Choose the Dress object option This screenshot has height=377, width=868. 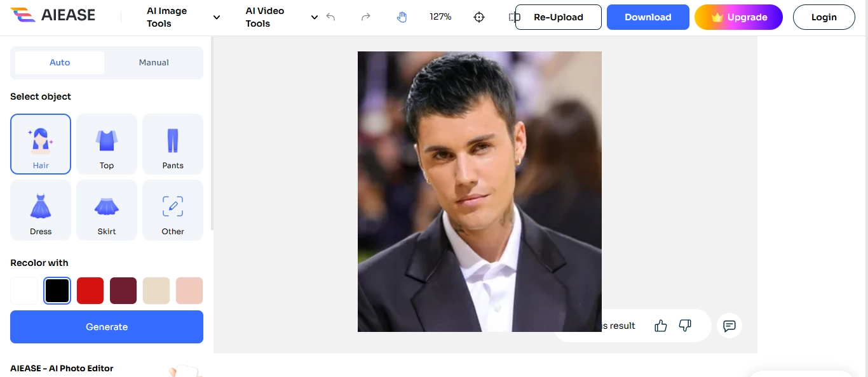[41, 210]
